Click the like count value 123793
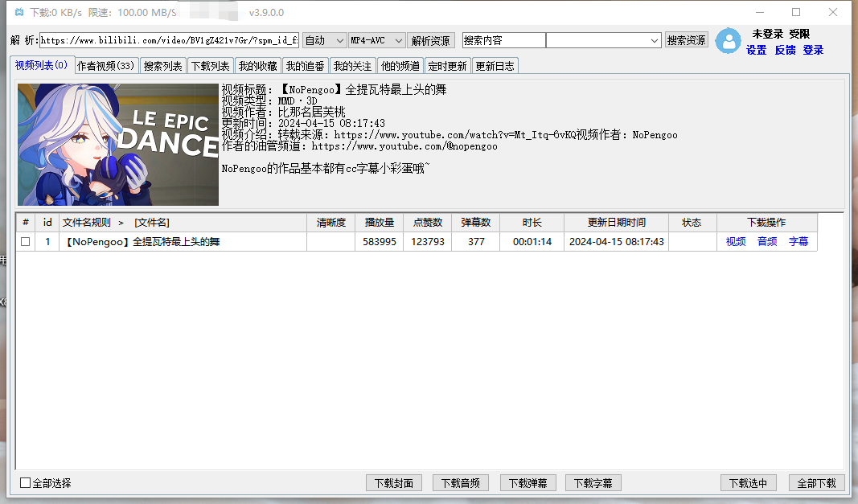 click(427, 241)
